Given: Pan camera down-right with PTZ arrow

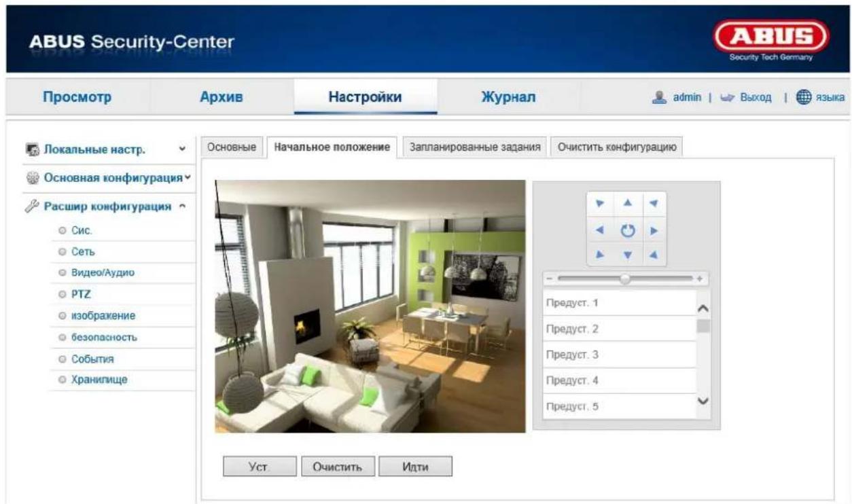Looking at the screenshot, I should (x=653, y=254).
